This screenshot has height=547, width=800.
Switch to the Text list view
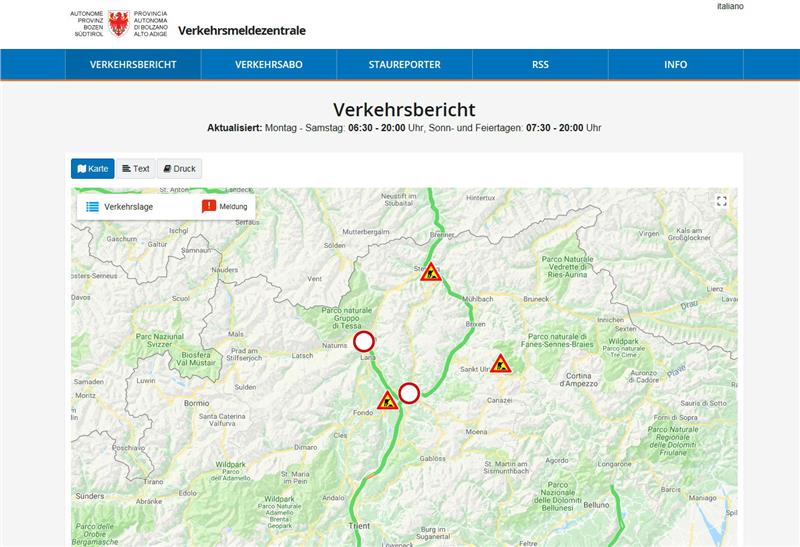[x=136, y=169]
